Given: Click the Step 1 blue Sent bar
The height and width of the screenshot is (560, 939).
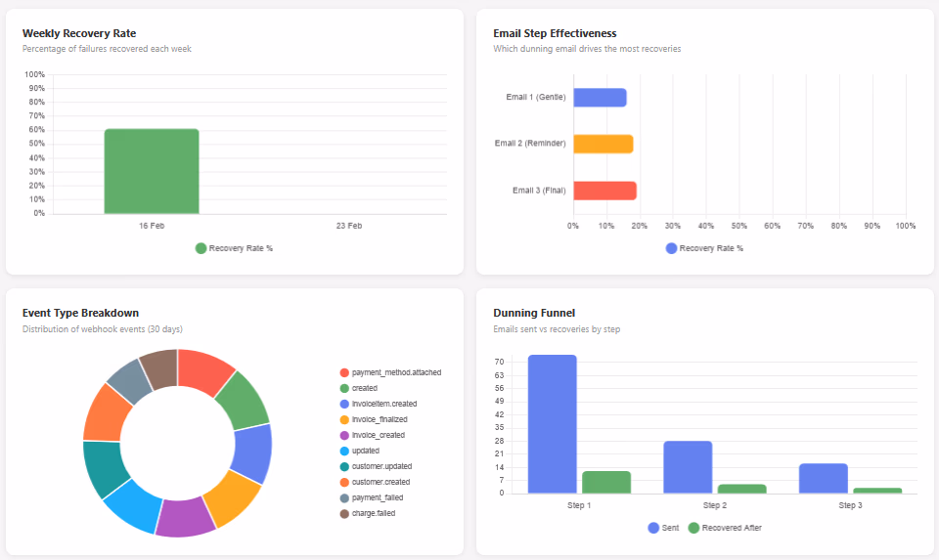Looking at the screenshot, I should tap(553, 424).
